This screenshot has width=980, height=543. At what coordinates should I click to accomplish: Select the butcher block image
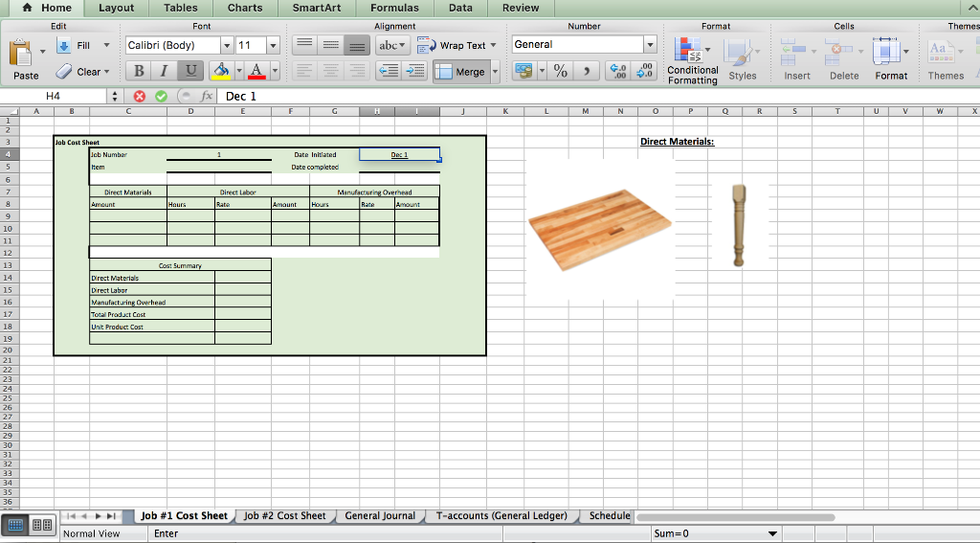[599, 229]
